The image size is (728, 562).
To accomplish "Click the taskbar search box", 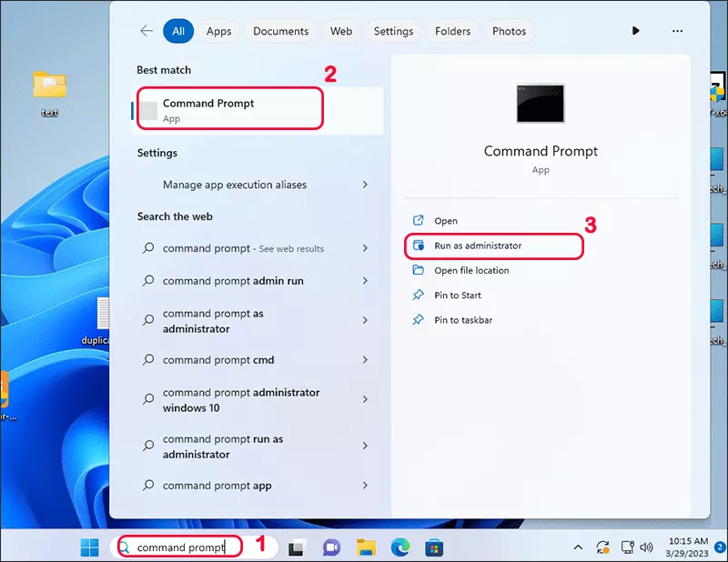I will click(180, 547).
